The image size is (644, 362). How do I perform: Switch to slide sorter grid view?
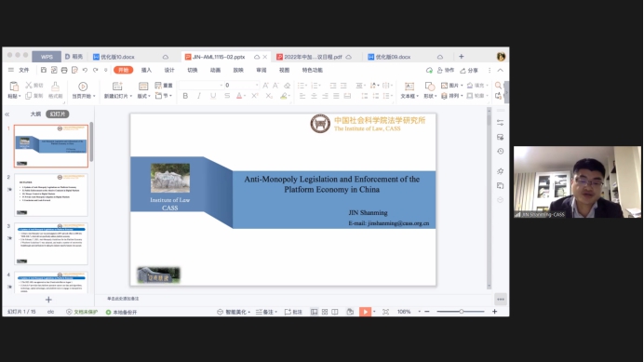tap(325, 312)
